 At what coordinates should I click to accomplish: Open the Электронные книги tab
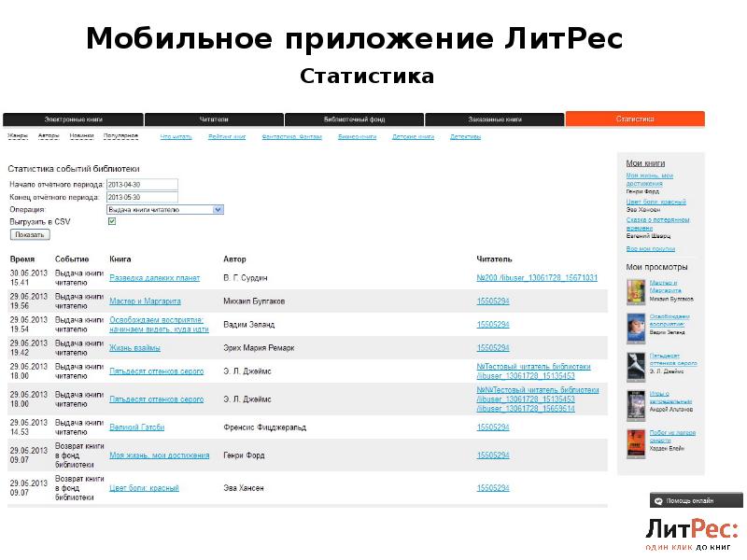(x=73, y=119)
